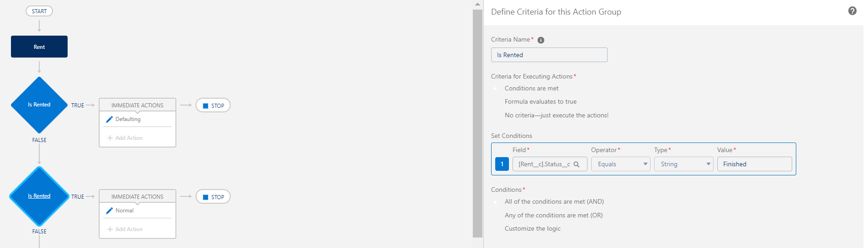The image size is (868, 248).
Task: Click the canvas vertical scrollbar
Action: point(477,123)
